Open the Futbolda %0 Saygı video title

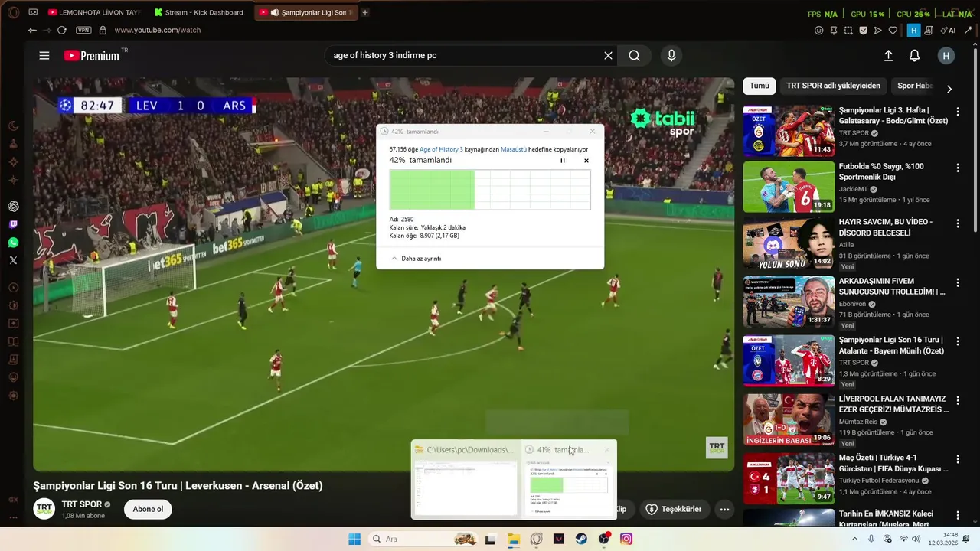(881, 171)
